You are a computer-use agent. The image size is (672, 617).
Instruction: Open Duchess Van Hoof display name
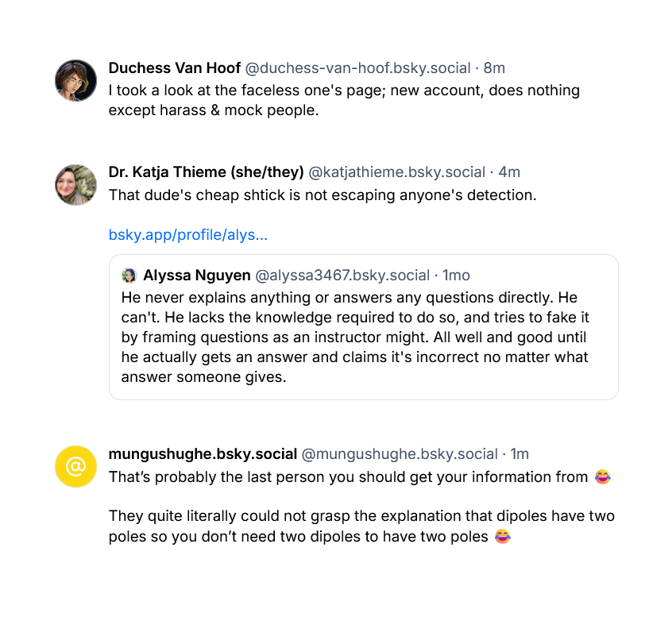tap(174, 67)
